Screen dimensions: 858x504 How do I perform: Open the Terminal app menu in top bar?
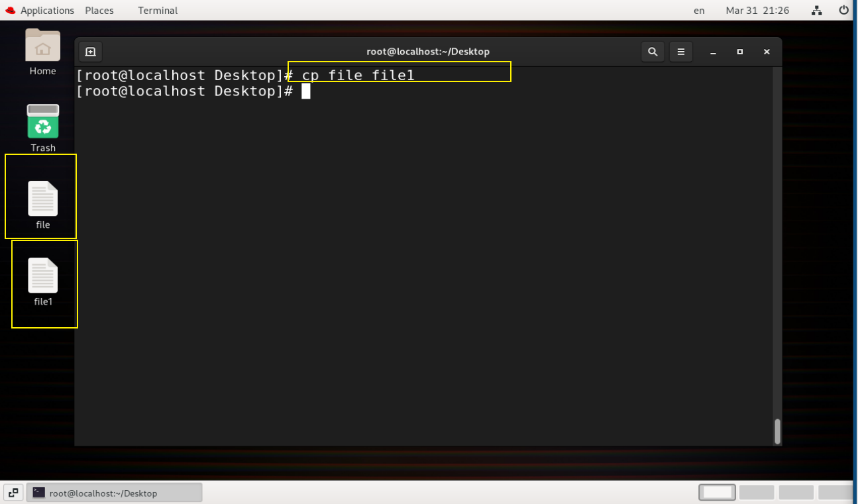pyautogui.click(x=158, y=11)
